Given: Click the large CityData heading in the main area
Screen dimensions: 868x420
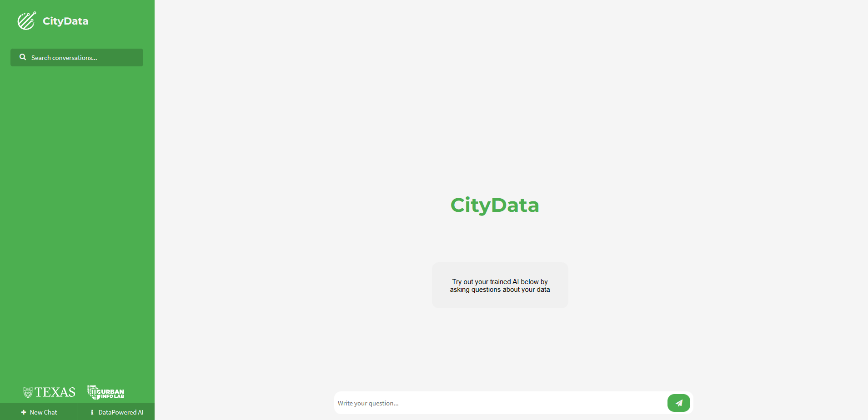Looking at the screenshot, I should pos(494,205).
